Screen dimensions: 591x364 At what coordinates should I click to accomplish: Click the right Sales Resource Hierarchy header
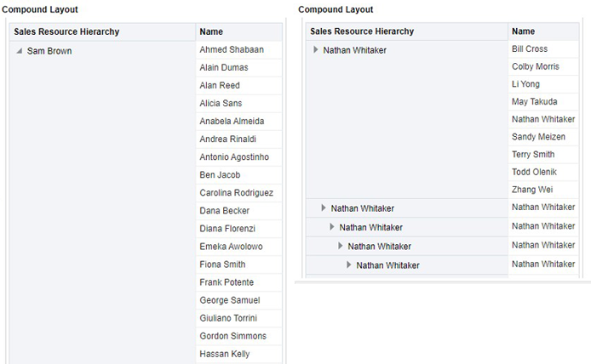pyautogui.click(x=407, y=31)
